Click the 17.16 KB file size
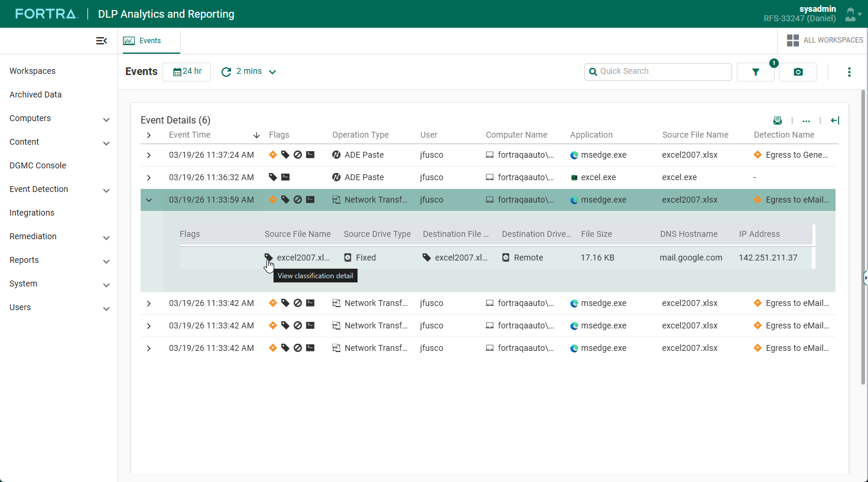This screenshot has width=868, height=482. (x=597, y=258)
